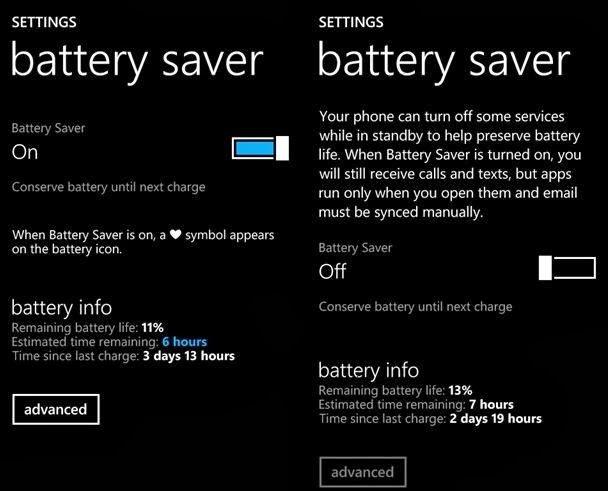Turn off the enabled Battery Saver toggle
The width and height of the screenshot is (608, 491).
point(260,148)
